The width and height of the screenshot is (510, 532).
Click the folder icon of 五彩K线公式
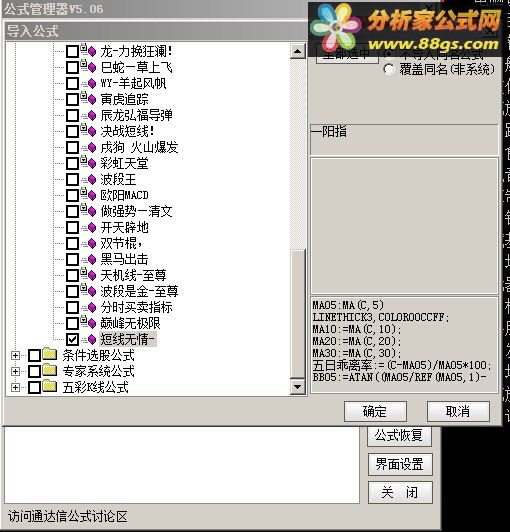50,386
